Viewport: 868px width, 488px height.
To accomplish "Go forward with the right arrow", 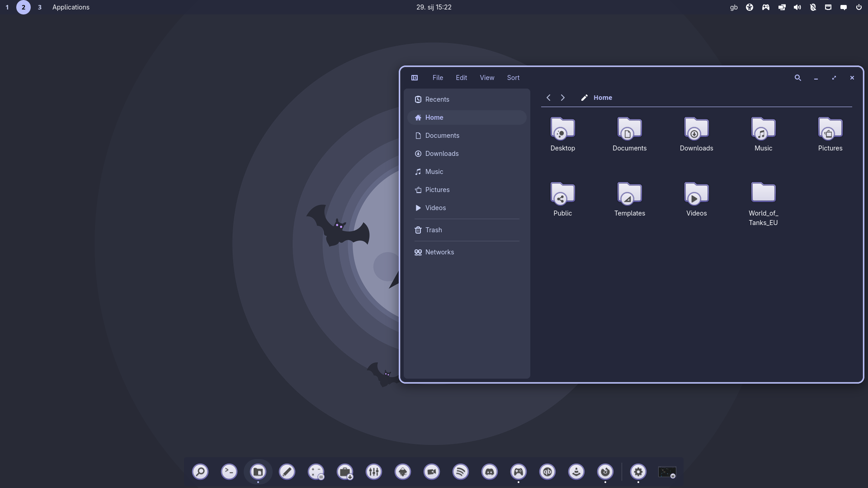I will click(563, 98).
